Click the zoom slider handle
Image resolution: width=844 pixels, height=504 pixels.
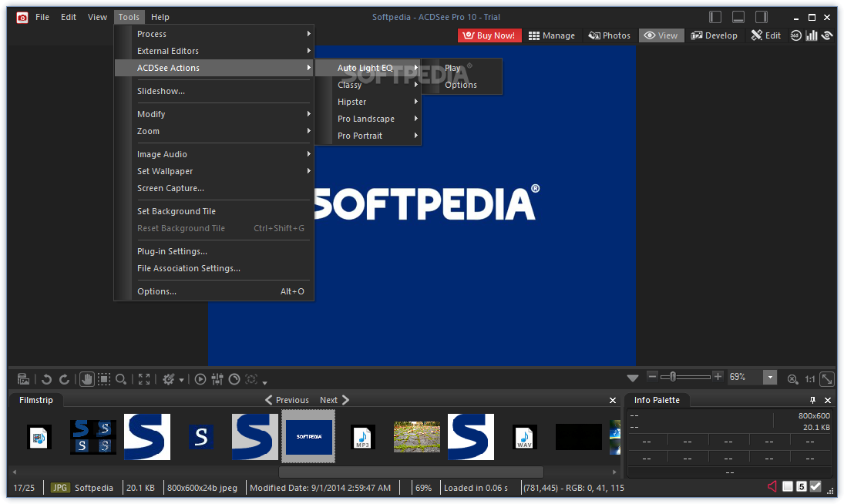[x=672, y=377]
